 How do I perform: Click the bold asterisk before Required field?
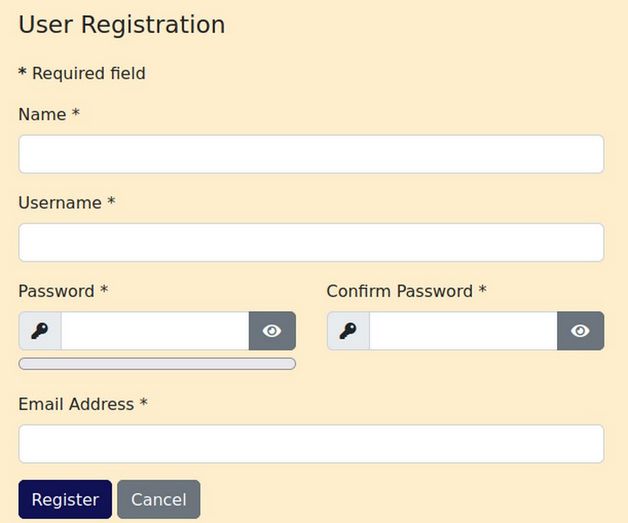22,74
